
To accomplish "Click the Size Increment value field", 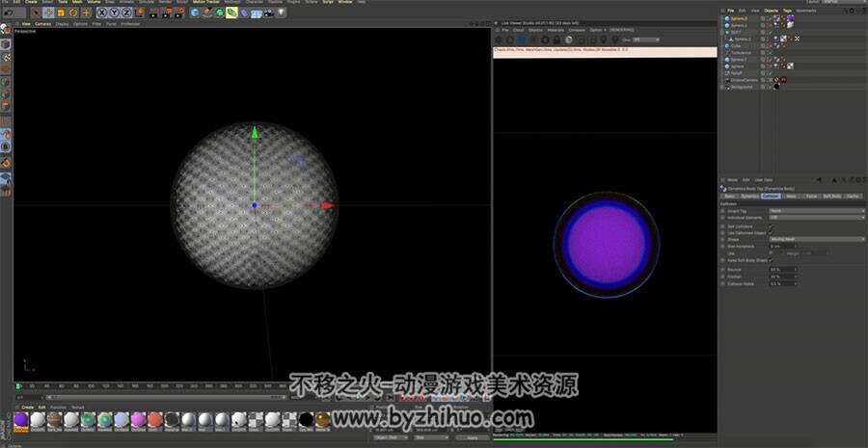I will 783,246.
